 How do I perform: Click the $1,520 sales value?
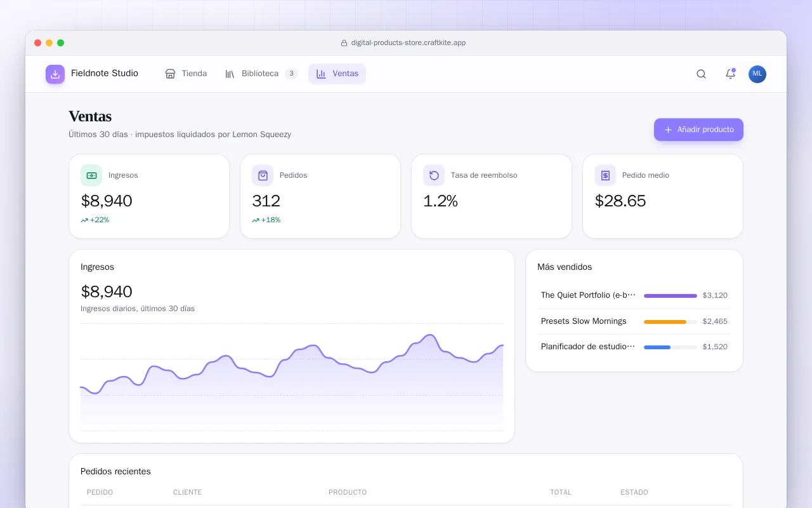point(715,347)
